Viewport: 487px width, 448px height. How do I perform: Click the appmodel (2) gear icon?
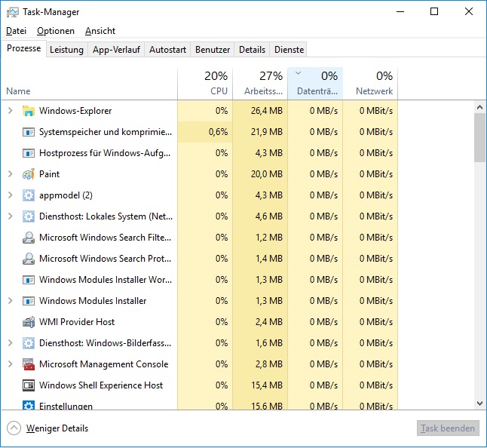tap(28, 195)
